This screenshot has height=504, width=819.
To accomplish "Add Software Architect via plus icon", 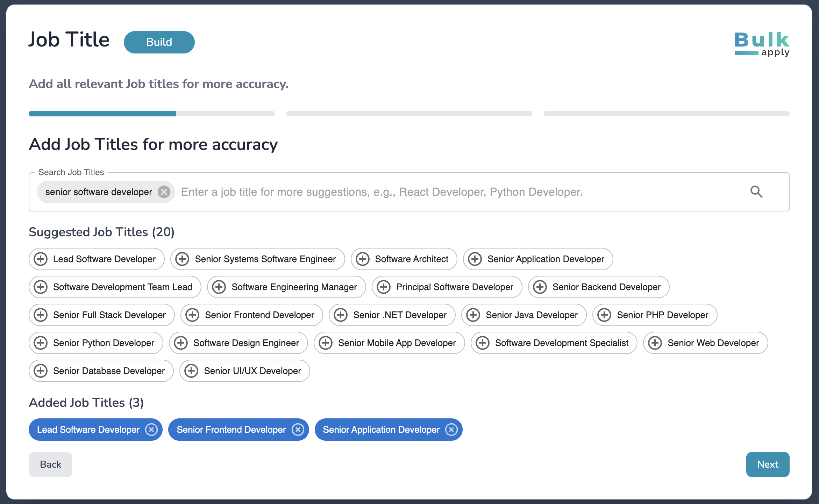I will pyautogui.click(x=363, y=259).
